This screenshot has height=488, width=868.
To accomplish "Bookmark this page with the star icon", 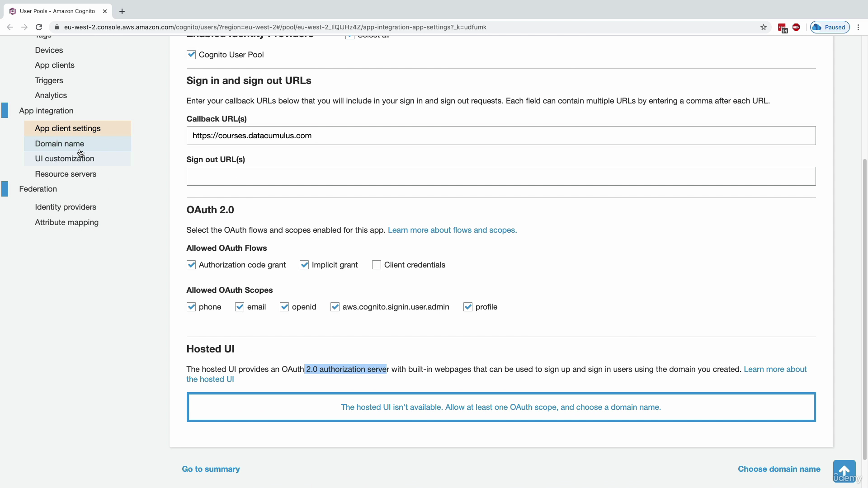I will [x=764, y=27].
